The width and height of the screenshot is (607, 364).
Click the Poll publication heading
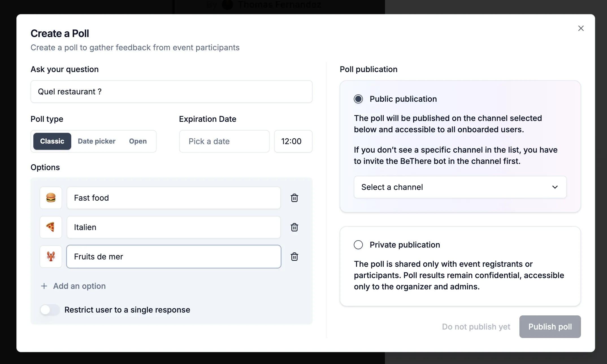[x=368, y=69]
